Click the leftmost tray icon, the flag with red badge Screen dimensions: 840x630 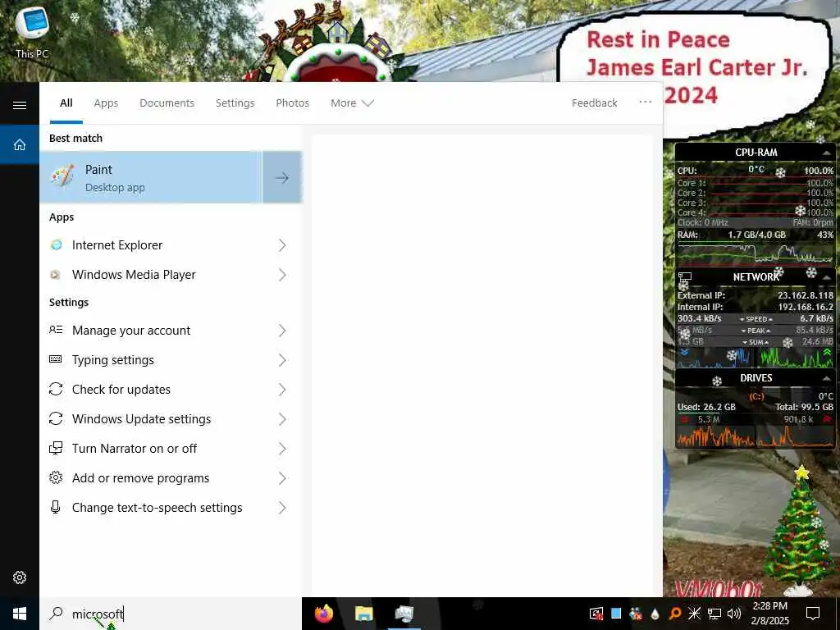[596, 614]
